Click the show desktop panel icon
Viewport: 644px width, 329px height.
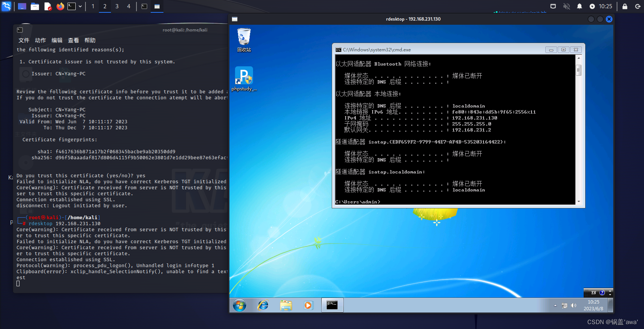tap(22, 6)
